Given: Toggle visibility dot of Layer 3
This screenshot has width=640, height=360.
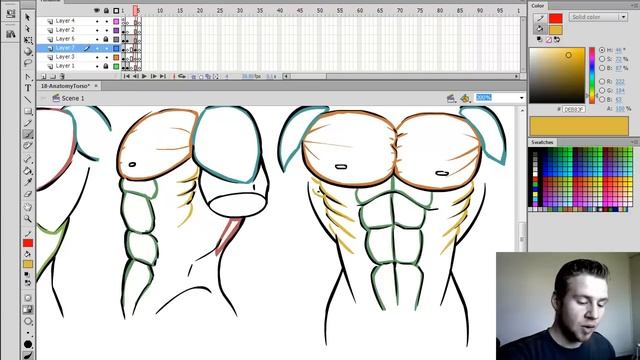Looking at the screenshot, I should click(x=97, y=57).
